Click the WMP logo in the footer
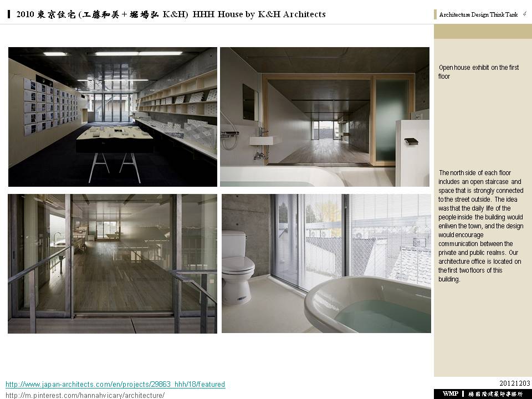 [x=450, y=393]
